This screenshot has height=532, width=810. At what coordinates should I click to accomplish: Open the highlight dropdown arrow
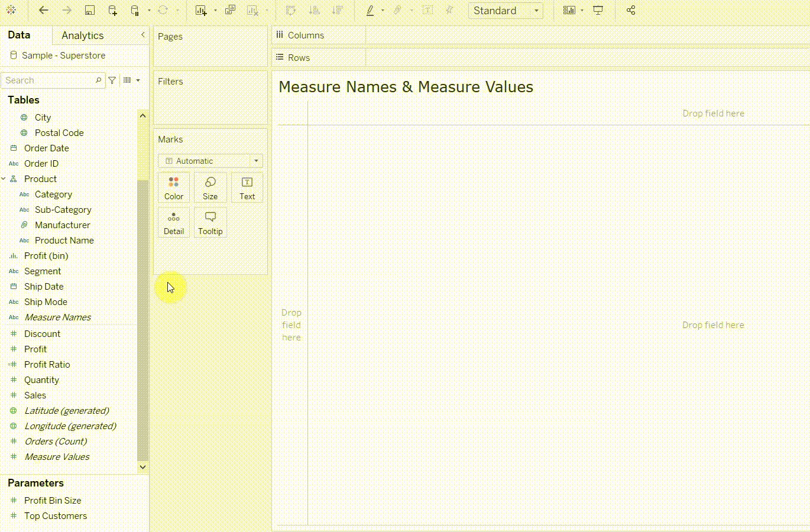[x=383, y=11]
